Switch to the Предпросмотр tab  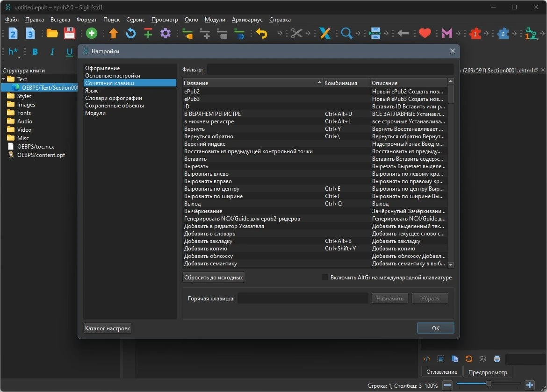[487, 372]
